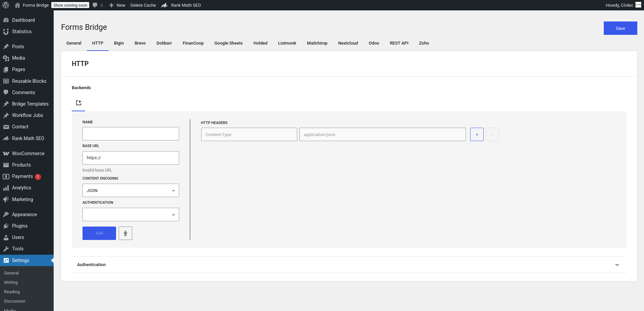Open the Authentication select dropdown
This screenshot has height=311, width=644.
(131, 214)
